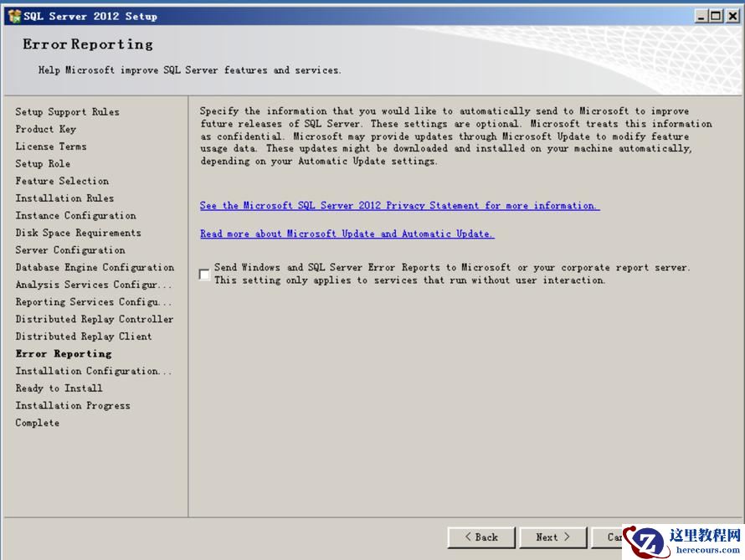Click the Send Windows and SQL Server Error Reports label
Image resolution: width=745 pixels, height=560 pixels.
[x=452, y=274]
